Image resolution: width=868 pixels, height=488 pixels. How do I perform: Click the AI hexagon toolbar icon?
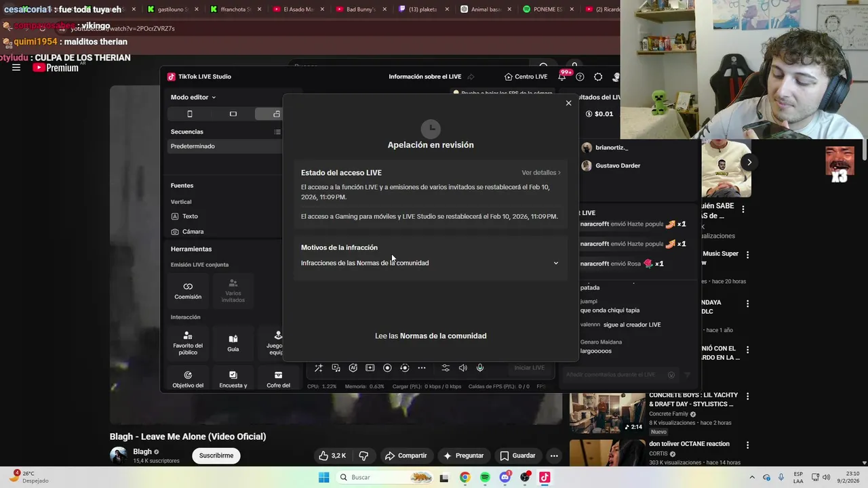pos(353,368)
